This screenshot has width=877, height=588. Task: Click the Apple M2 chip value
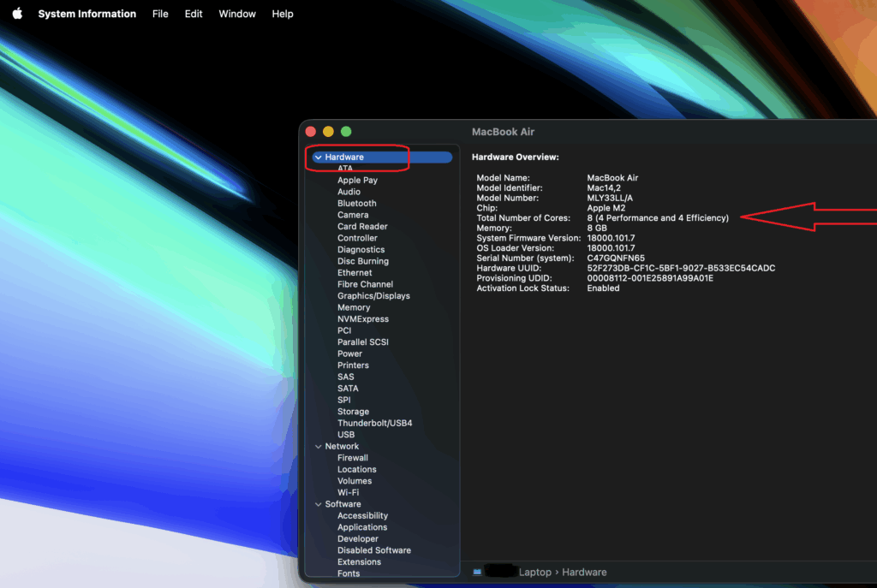coord(606,208)
